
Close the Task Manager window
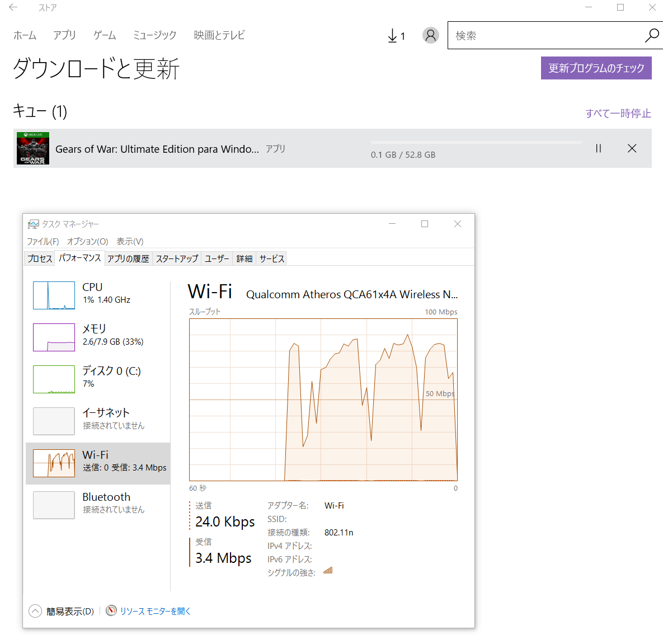click(x=458, y=224)
